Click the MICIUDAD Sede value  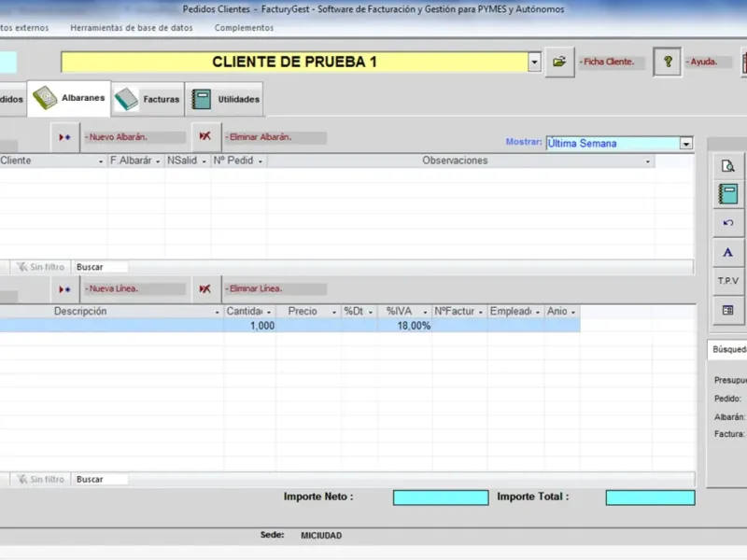(x=321, y=536)
